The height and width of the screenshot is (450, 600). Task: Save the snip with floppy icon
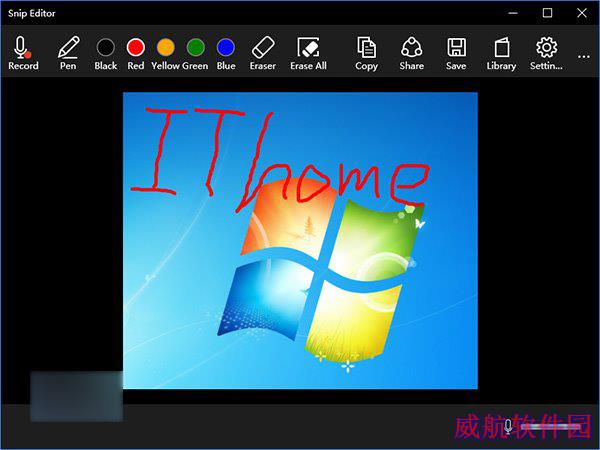pos(456,53)
